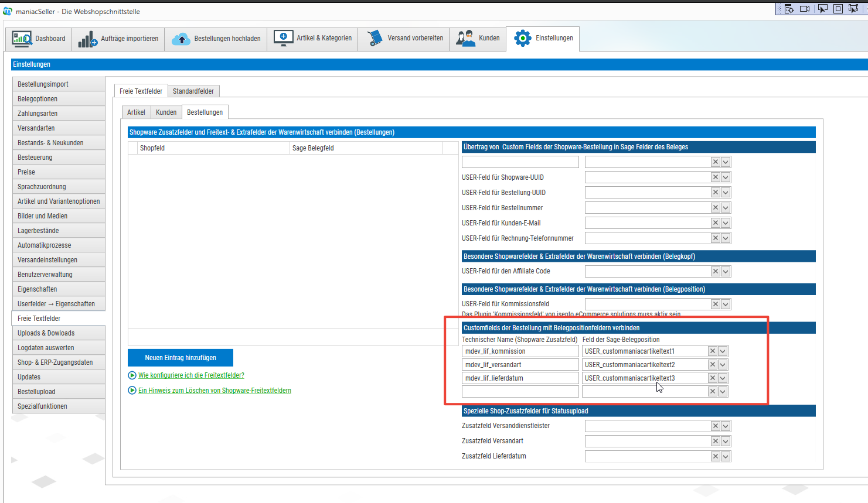Clear the USER-Feld für Shopware-UUID value with X
The width and height of the screenshot is (868, 503).
tap(715, 177)
